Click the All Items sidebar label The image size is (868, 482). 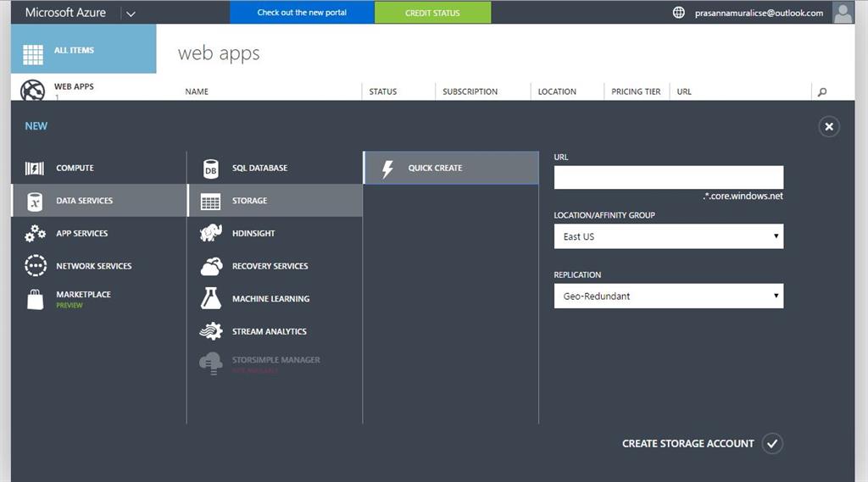click(x=75, y=50)
